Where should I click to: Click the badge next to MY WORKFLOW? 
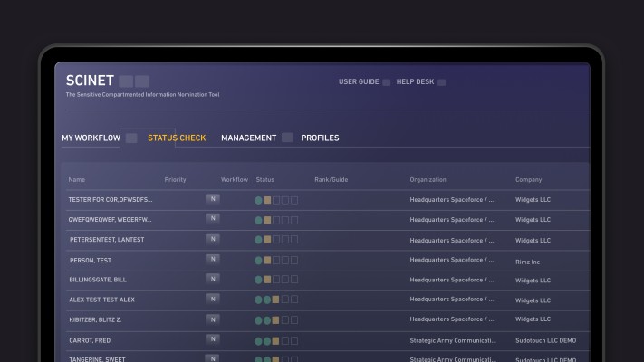pyautogui.click(x=131, y=138)
